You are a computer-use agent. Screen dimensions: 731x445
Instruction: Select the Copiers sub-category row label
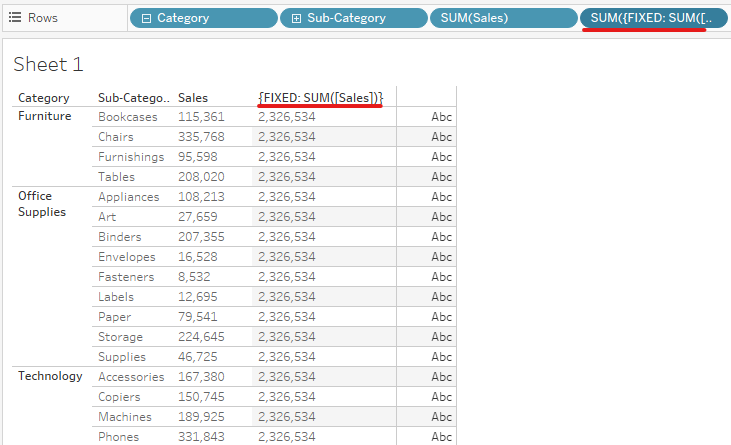121,397
